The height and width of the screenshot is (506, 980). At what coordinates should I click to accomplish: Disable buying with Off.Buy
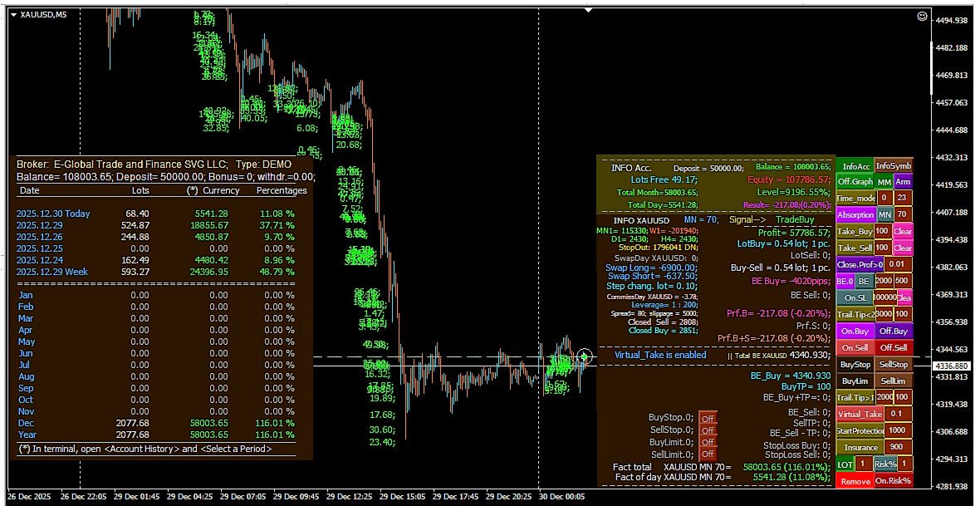[x=893, y=331]
